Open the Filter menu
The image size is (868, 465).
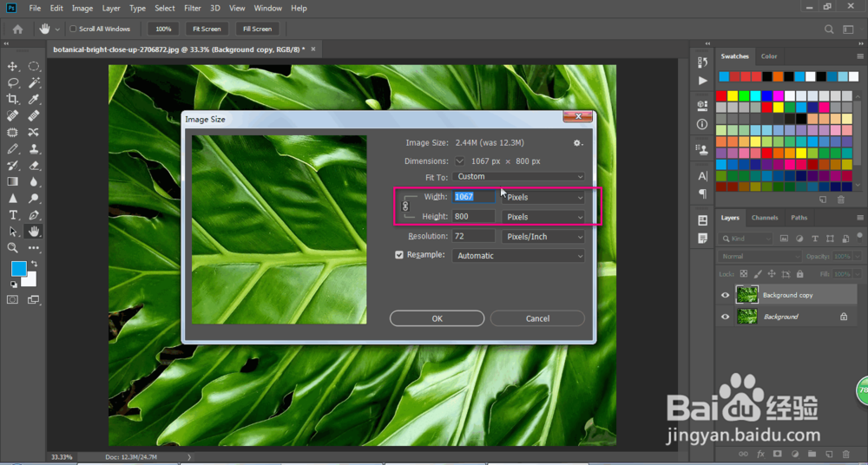[x=193, y=9]
